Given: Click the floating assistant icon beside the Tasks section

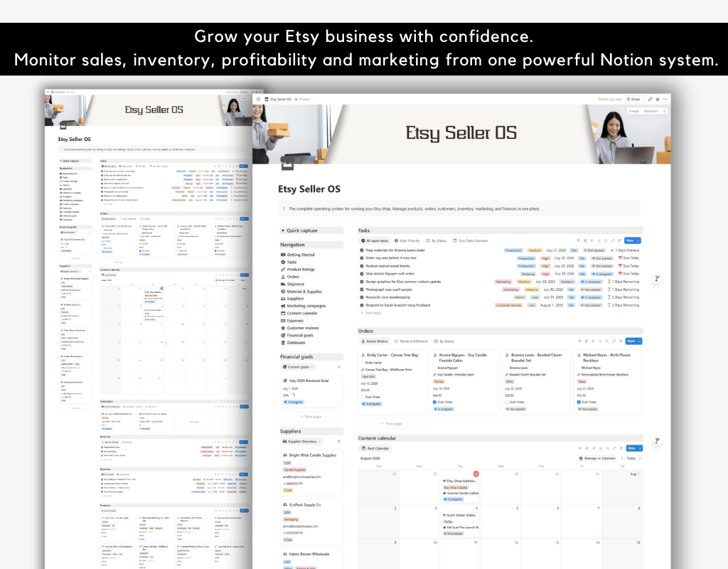Looking at the screenshot, I should click(x=657, y=279).
